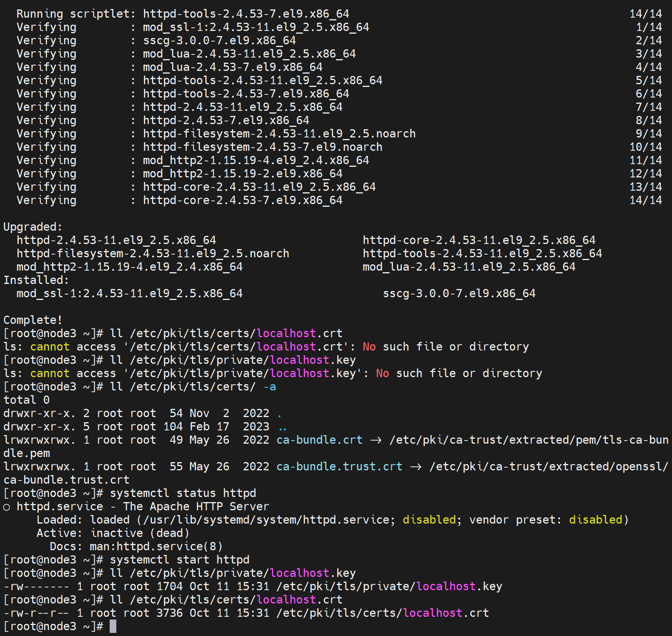
Task: Click the 'Complete!' message
Action: (x=33, y=320)
